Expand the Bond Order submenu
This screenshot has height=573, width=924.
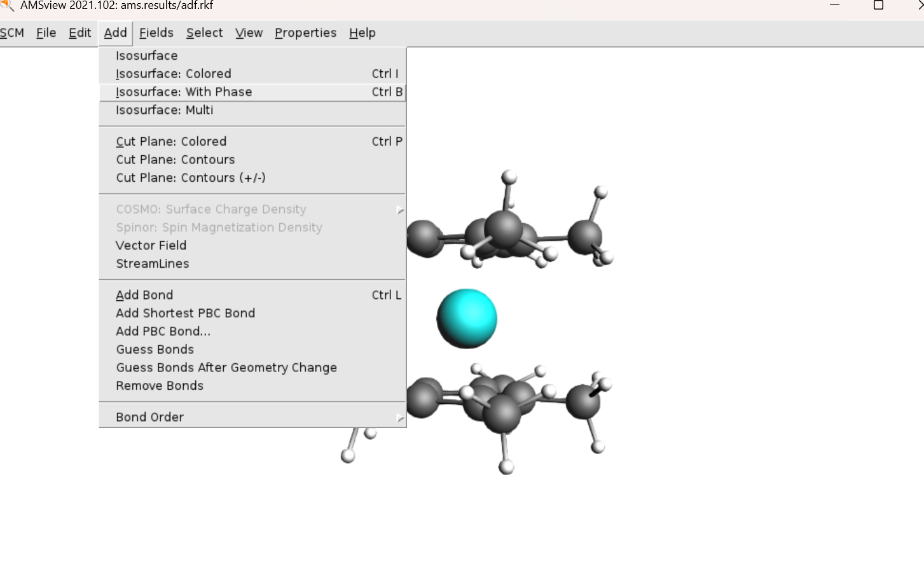252,417
